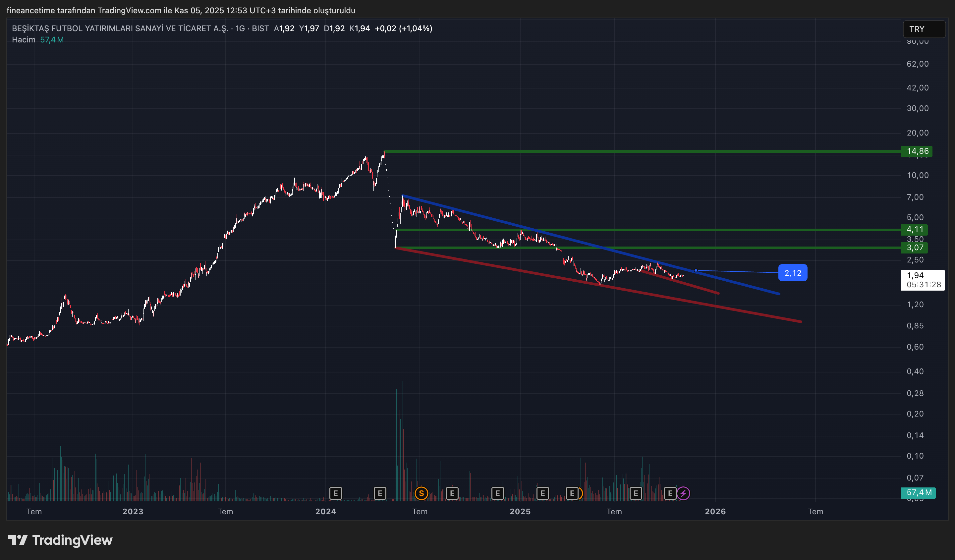The image size is (955, 560).
Task: Click the 2025 label on the date axis
Action: pyautogui.click(x=520, y=511)
